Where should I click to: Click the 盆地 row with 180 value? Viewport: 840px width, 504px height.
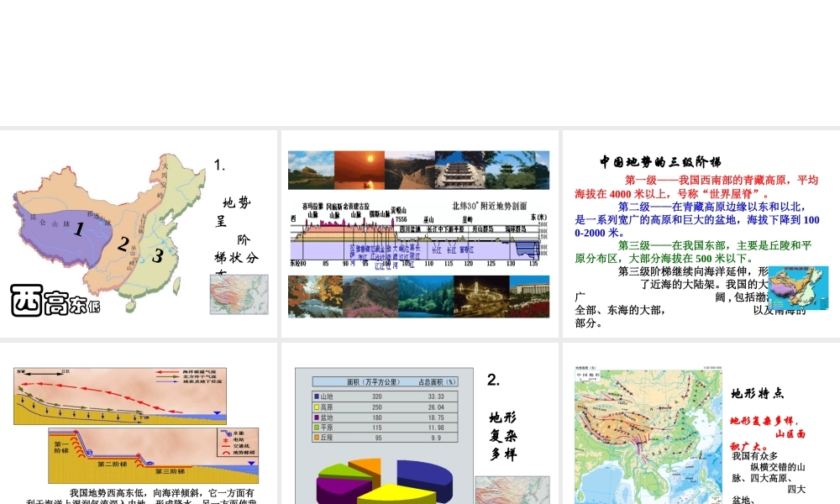coord(385,417)
